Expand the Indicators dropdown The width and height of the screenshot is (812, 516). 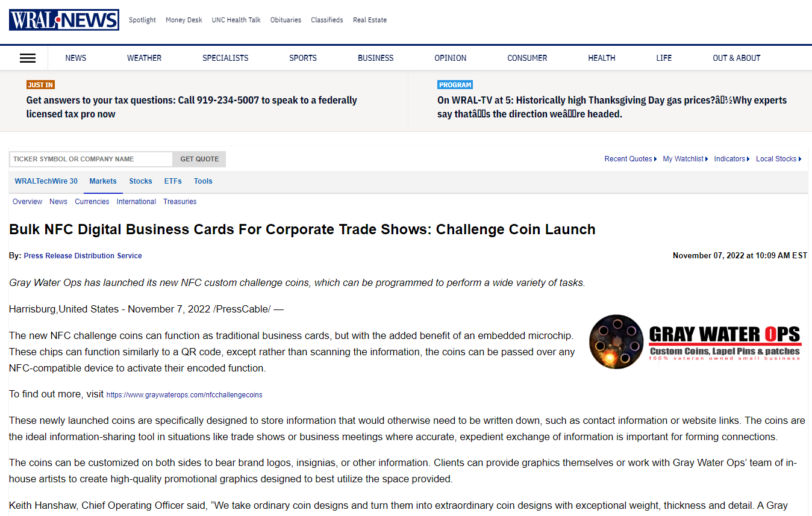click(732, 159)
